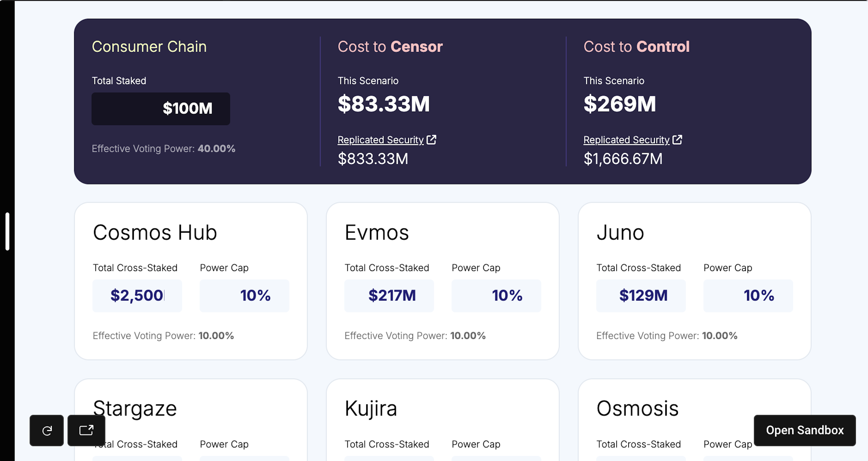The width and height of the screenshot is (868, 461).
Task: Click the Consumer Chain heading
Action: point(149,47)
